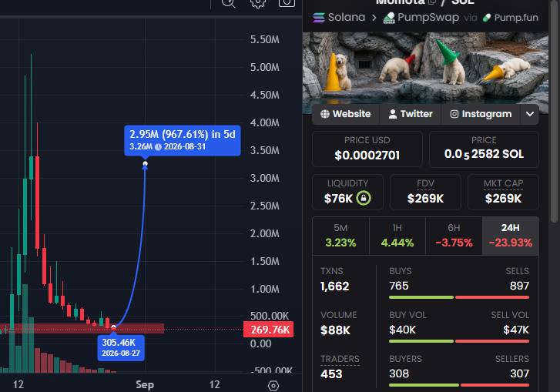This screenshot has height=392, width=560.
Task: Open the chart settings gear icon
Action: [x=257, y=3]
